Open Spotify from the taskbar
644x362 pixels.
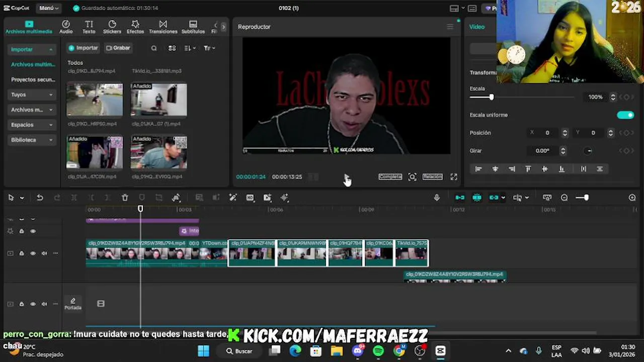click(x=378, y=351)
